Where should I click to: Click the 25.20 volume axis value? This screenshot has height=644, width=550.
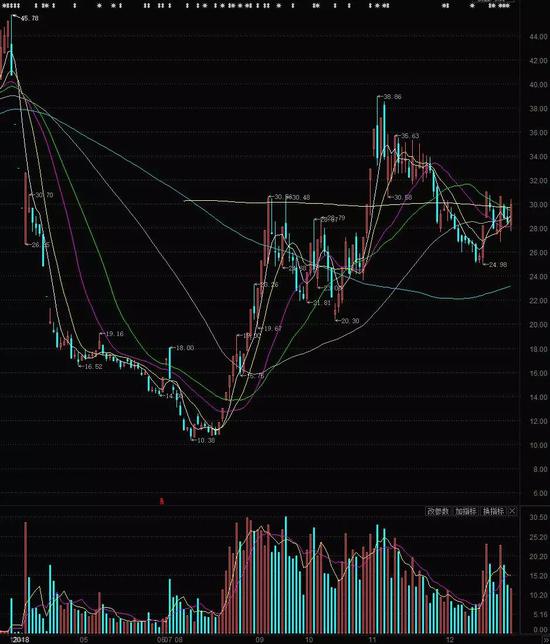pyautogui.click(x=538, y=537)
